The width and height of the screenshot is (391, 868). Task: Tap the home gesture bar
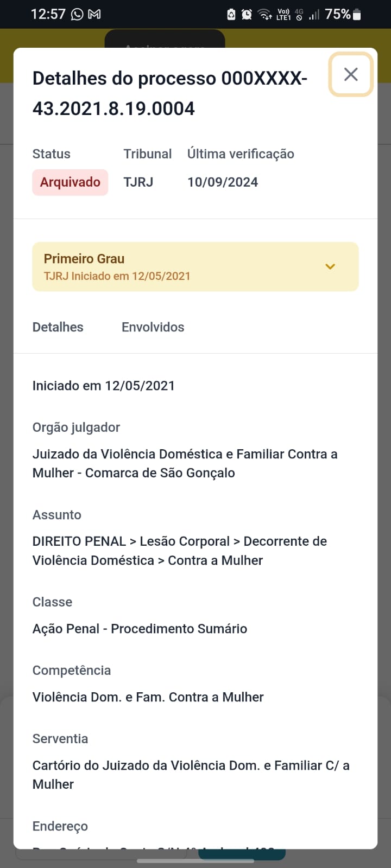point(195,860)
